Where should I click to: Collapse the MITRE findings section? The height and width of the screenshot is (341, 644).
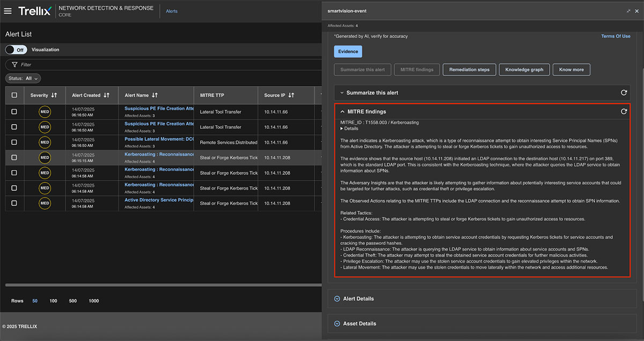coord(343,112)
